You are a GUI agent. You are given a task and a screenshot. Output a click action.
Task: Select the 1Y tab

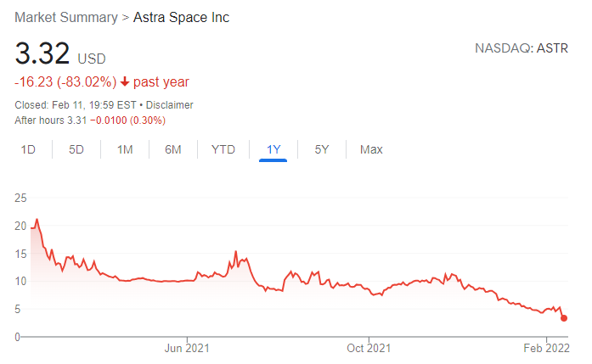coord(273,149)
